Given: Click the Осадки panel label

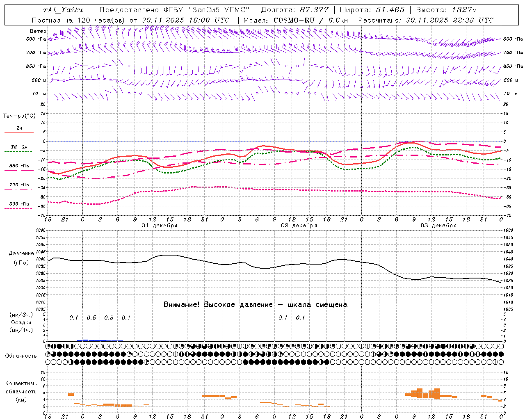Looking at the screenshot, I should pyautogui.click(x=21, y=322).
